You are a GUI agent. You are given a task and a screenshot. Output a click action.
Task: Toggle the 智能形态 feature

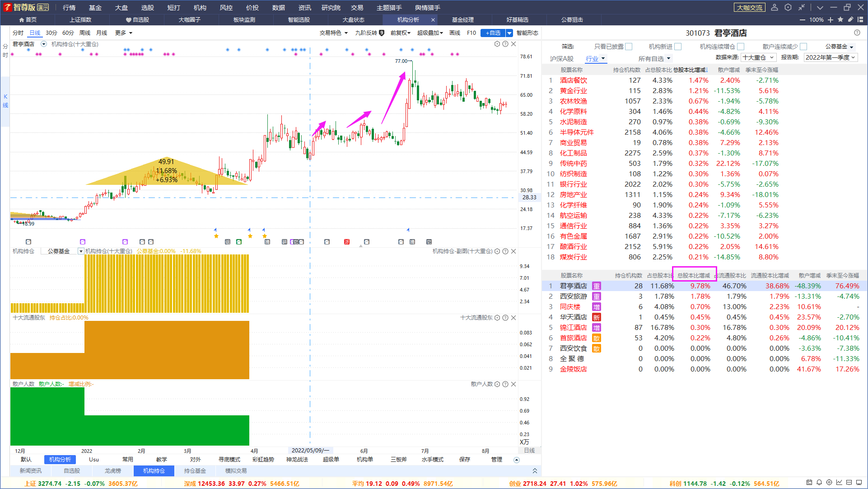(527, 33)
